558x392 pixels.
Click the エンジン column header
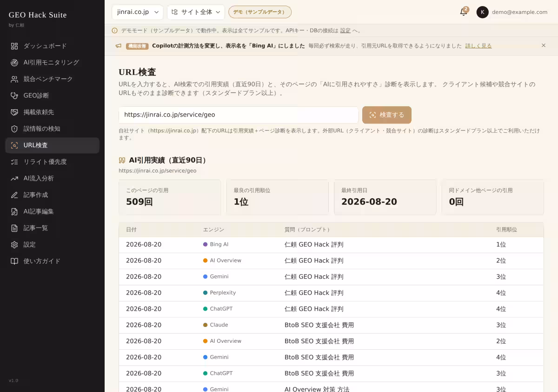(x=213, y=229)
